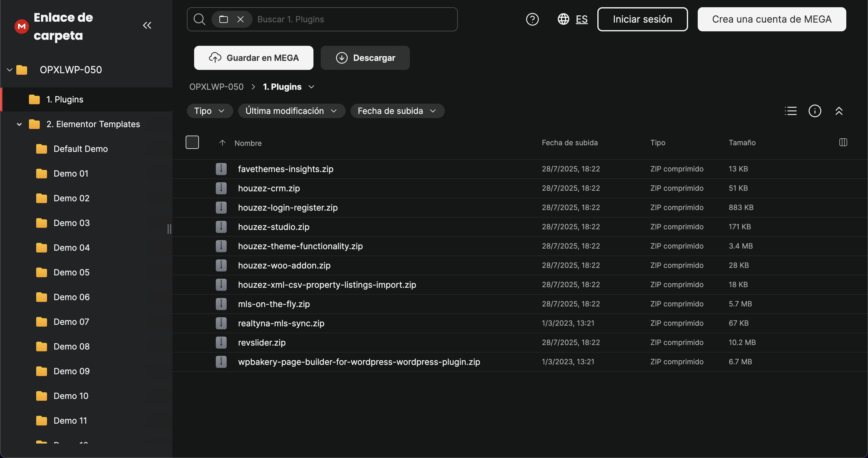
Task: Open the info panel icon
Action: click(814, 111)
